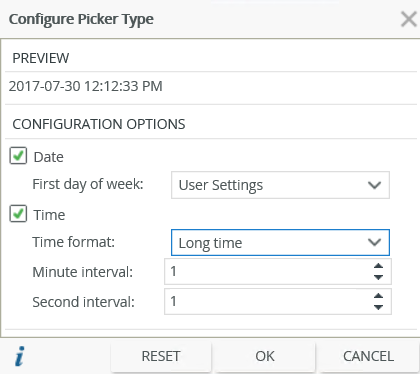420x374 pixels.
Task: Uncheck the Time checkbox
Action: coord(18,214)
